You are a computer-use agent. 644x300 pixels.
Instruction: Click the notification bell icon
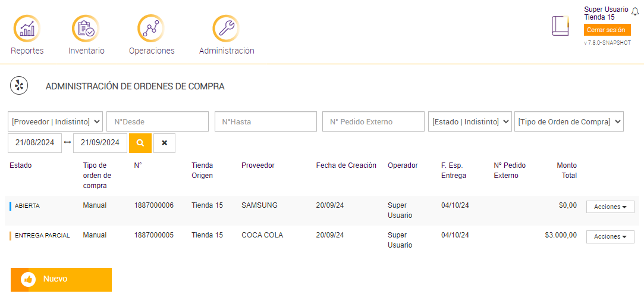pyautogui.click(x=634, y=12)
